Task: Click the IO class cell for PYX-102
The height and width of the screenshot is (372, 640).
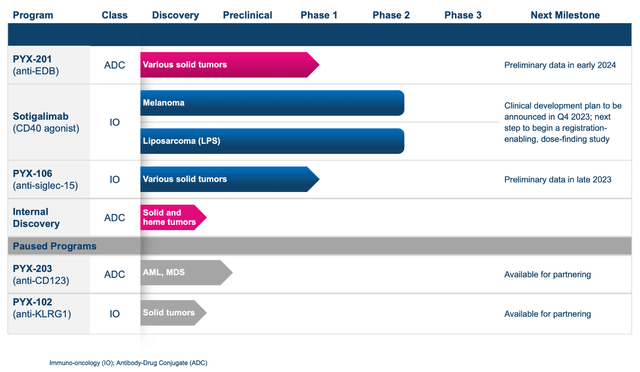Action: coord(114,314)
